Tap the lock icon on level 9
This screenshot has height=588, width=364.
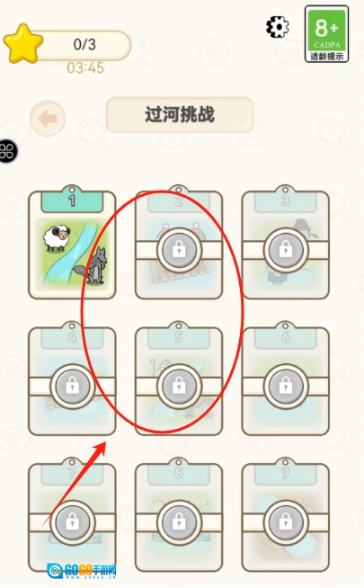[x=286, y=522]
